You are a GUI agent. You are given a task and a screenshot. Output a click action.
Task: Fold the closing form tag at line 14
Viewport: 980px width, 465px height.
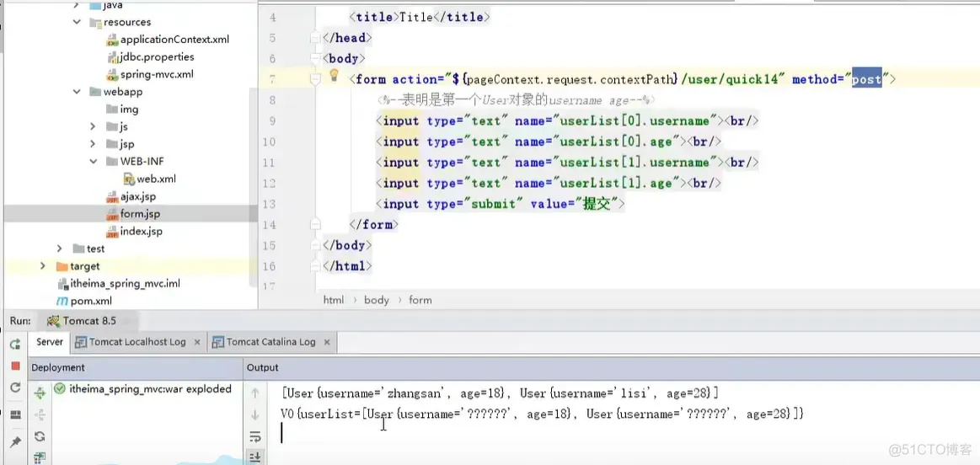(316, 224)
